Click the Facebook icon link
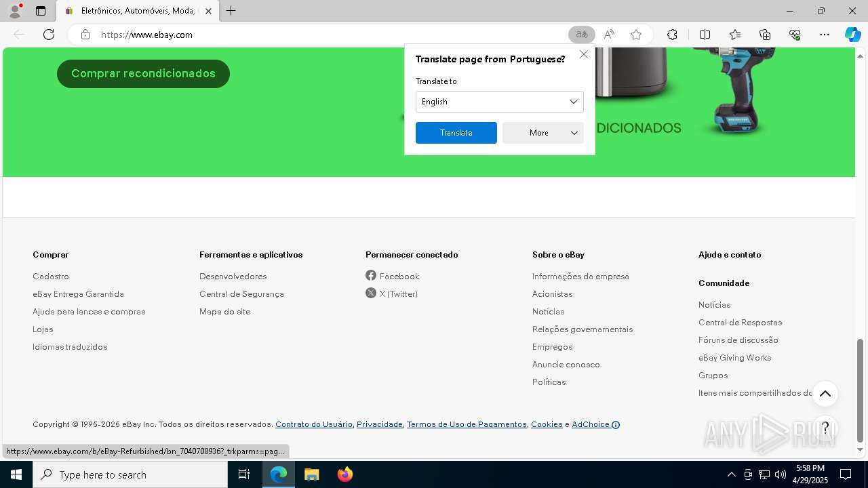 (x=371, y=275)
